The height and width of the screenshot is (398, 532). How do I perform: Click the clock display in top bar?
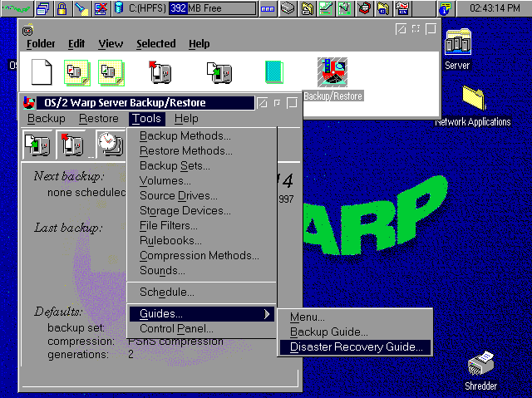point(494,9)
